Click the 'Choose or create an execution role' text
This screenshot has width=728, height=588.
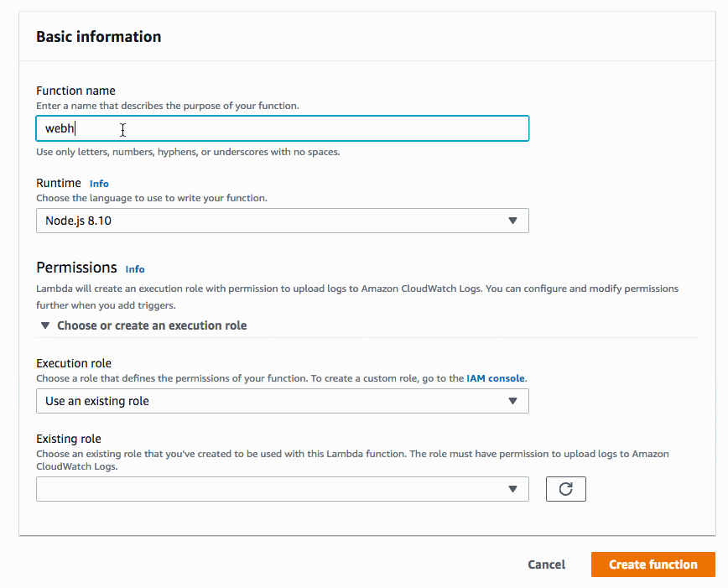(x=152, y=325)
